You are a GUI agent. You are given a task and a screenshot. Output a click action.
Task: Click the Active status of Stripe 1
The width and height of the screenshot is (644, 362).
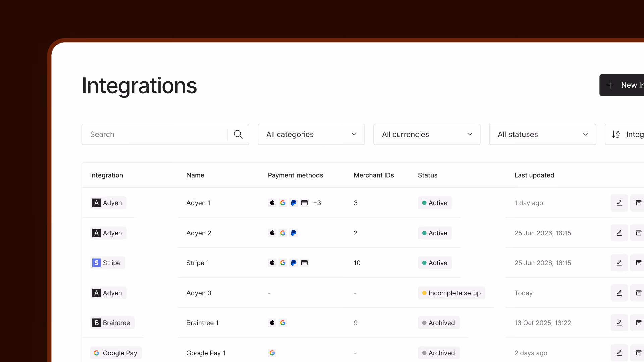pyautogui.click(x=435, y=263)
